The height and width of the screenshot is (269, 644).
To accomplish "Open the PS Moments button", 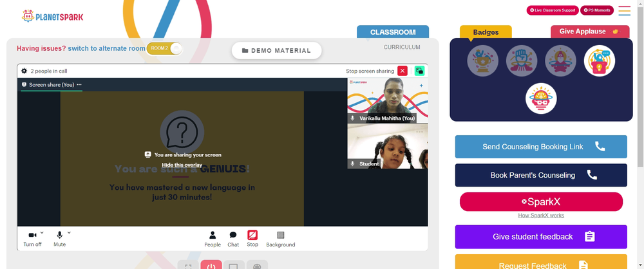I will coord(597,10).
